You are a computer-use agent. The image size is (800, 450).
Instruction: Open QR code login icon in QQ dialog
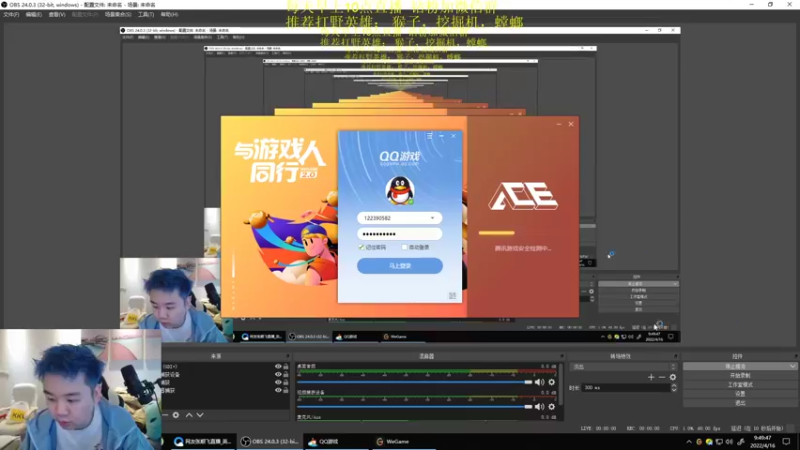[x=452, y=295]
